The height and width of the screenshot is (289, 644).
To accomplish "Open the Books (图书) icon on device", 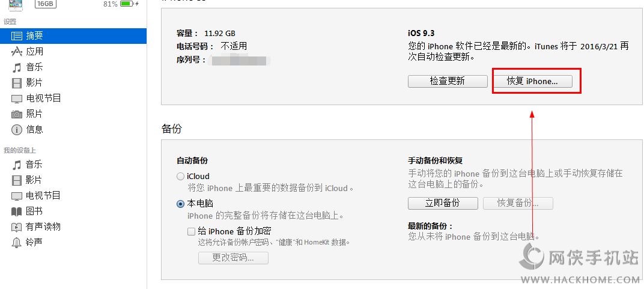I will [x=16, y=211].
